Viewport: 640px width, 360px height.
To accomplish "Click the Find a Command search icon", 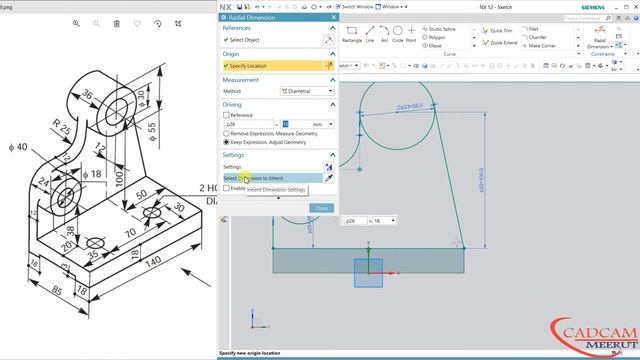I will point(608,18).
